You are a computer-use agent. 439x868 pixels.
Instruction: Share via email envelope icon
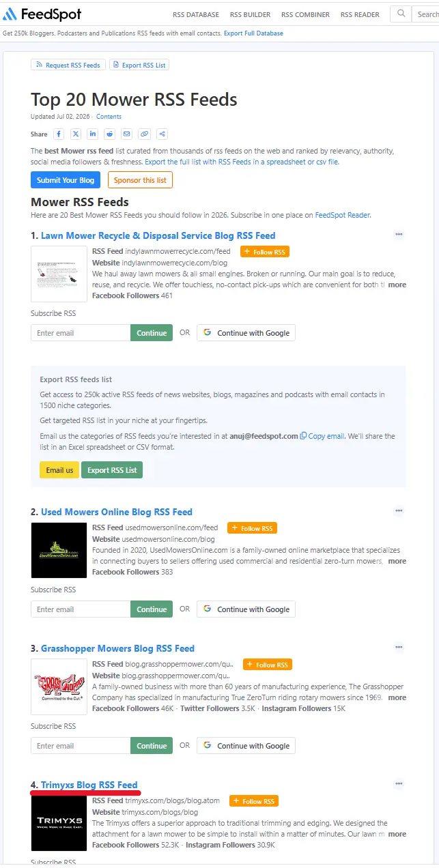point(127,134)
